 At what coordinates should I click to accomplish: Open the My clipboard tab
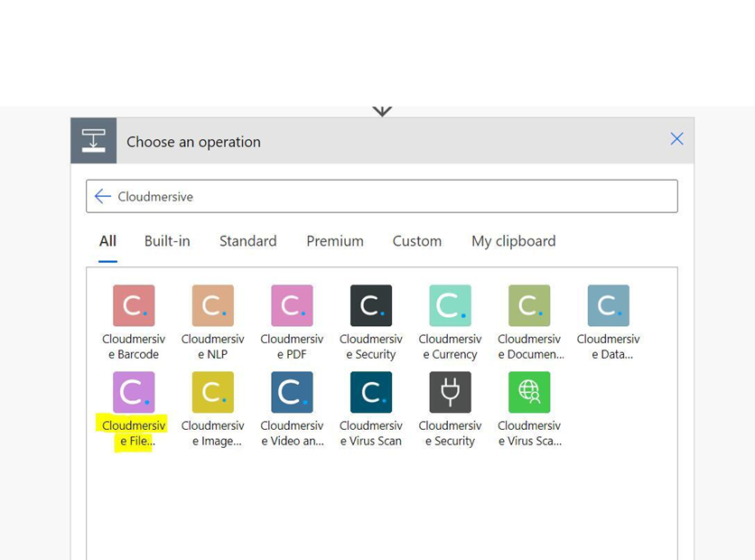click(513, 241)
